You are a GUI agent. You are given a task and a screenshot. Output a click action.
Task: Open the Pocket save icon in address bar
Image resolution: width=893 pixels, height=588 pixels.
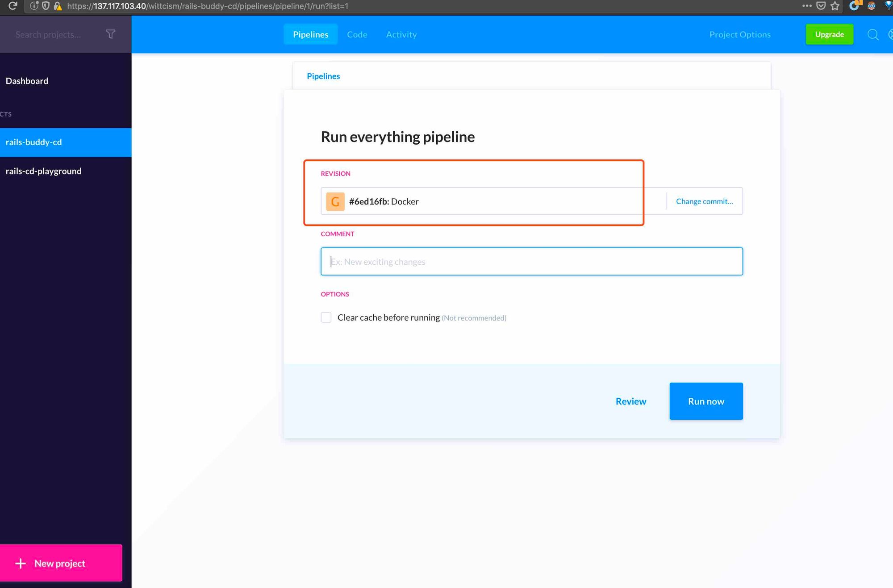pyautogui.click(x=821, y=6)
